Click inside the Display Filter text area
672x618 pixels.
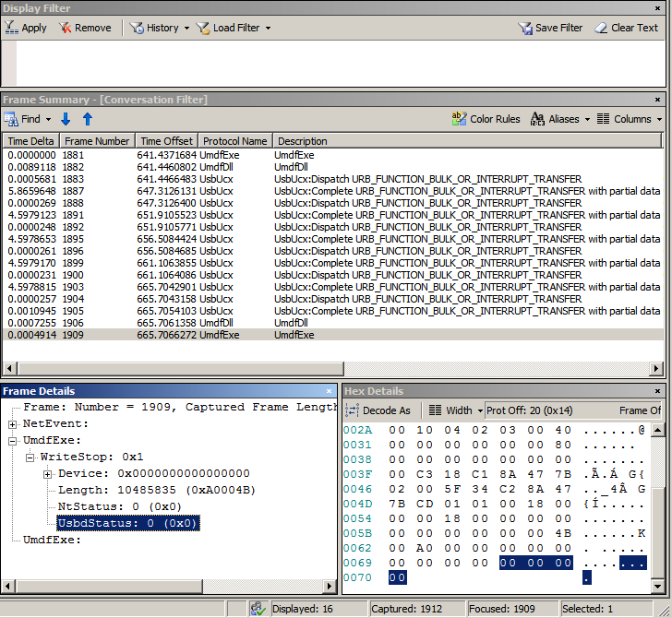point(332,63)
